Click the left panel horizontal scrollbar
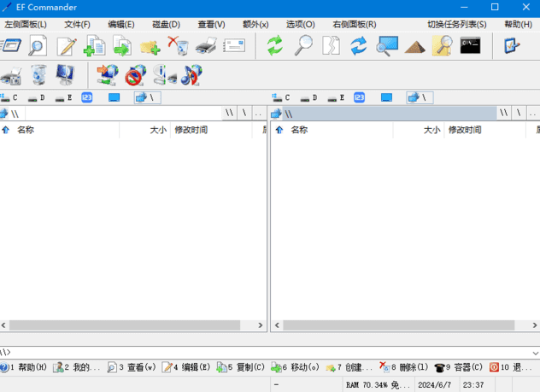This screenshot has width=540, height=392. pos(125,325)
